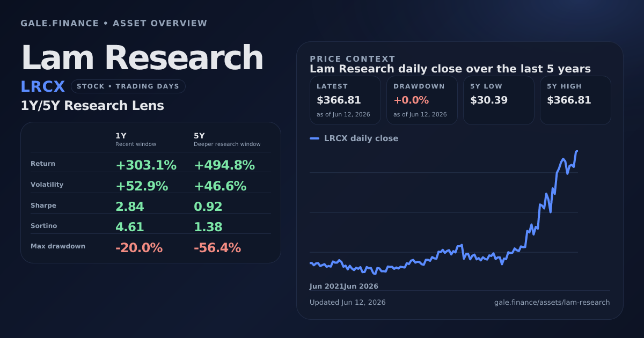Select the daily close over 5 years heading

pyautogui.click(x=450, y=69)
